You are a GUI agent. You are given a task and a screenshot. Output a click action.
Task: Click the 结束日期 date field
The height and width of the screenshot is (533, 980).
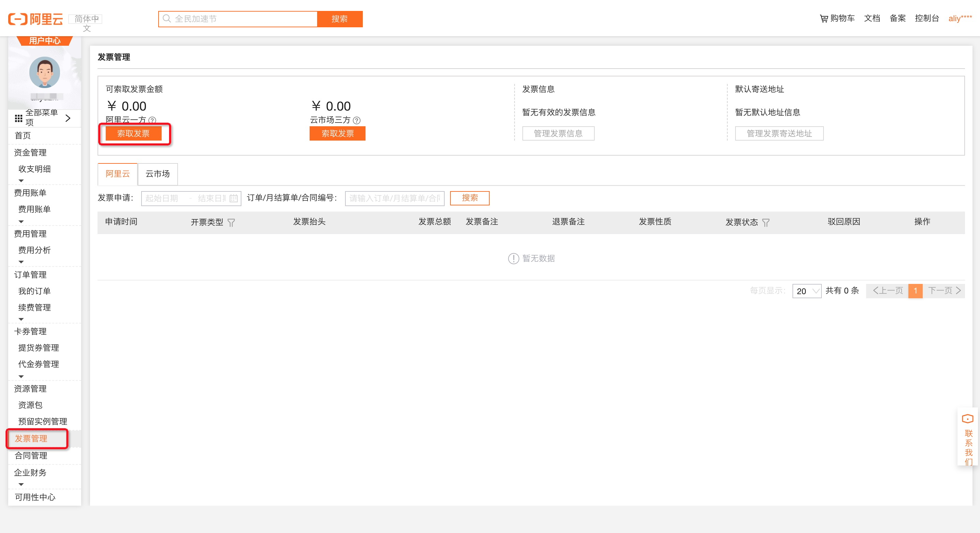coord(211,198)
